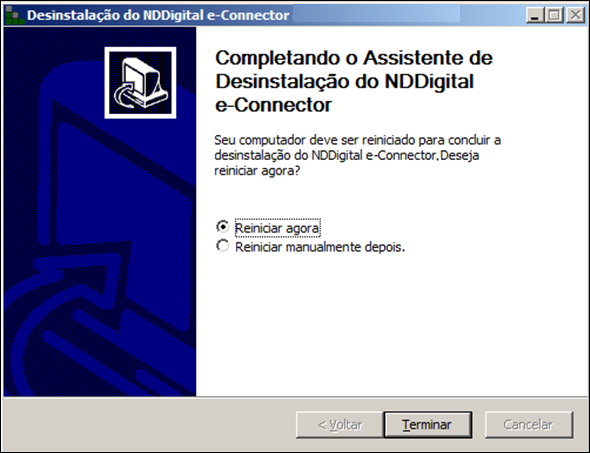
Task: Minimize the uninstaller window
Action: point(535,15)
